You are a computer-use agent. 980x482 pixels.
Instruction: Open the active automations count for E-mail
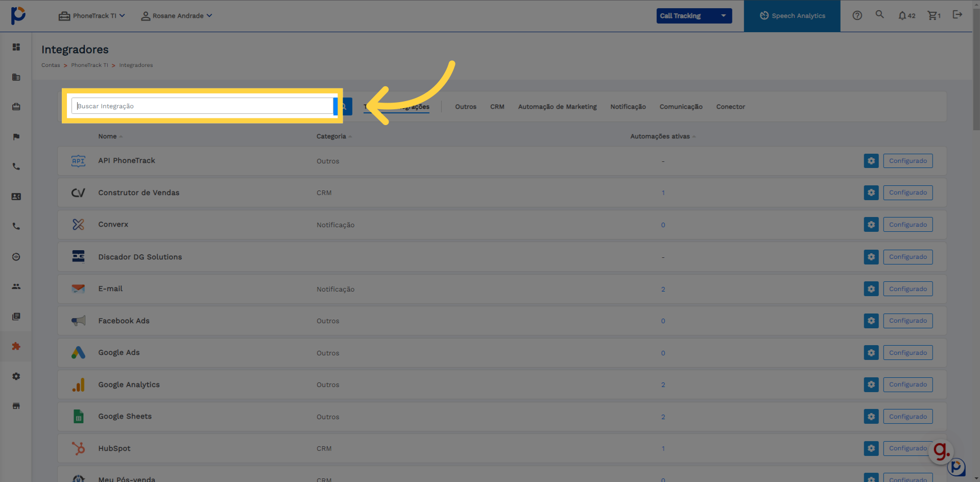pyautogui.click(x=663, y=290)
